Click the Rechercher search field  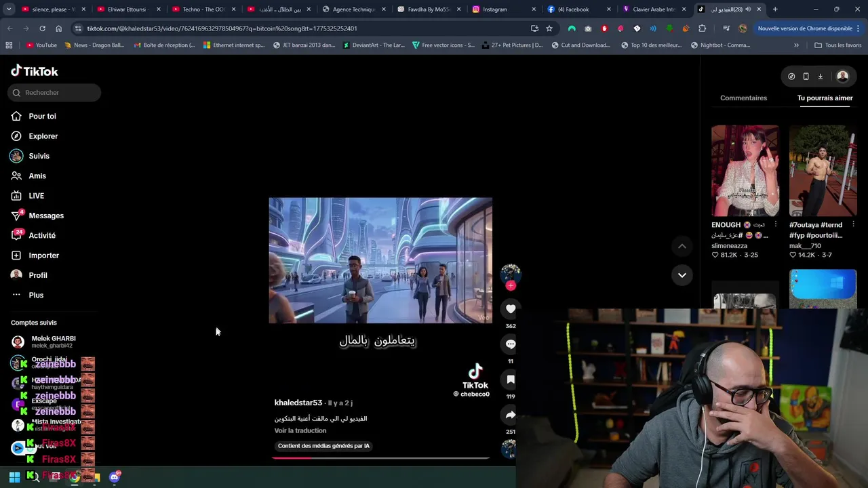pos(54,92)
